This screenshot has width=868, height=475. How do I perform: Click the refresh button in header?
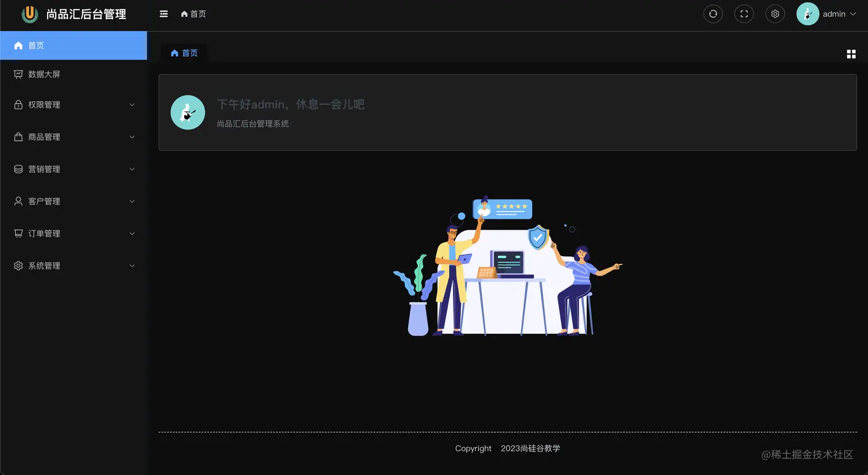pyautogui.click(x=713, y=14)
